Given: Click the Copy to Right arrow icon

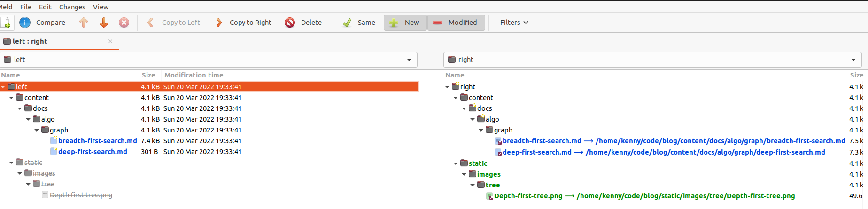Looking at the screenshot, I should pyautogui.click(x=219, y=23).
